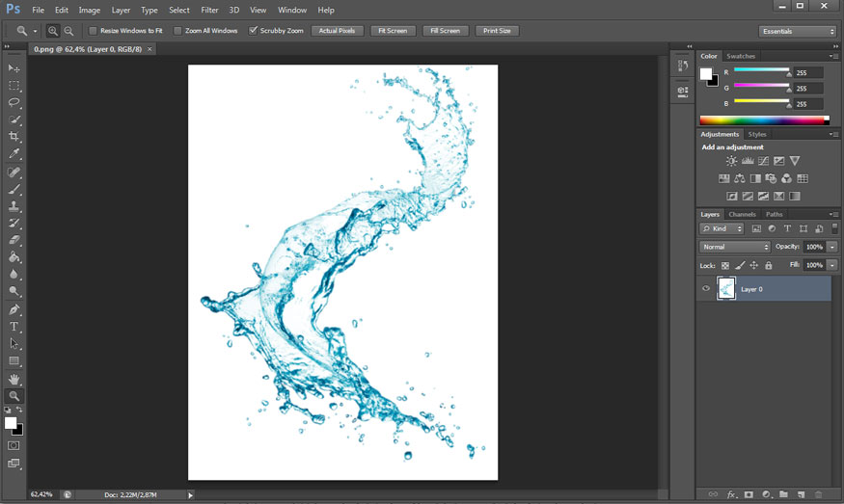Select the Pen tool
Image resolution: width=844 pixels, height=504 pixels.
tap(14, 309)
